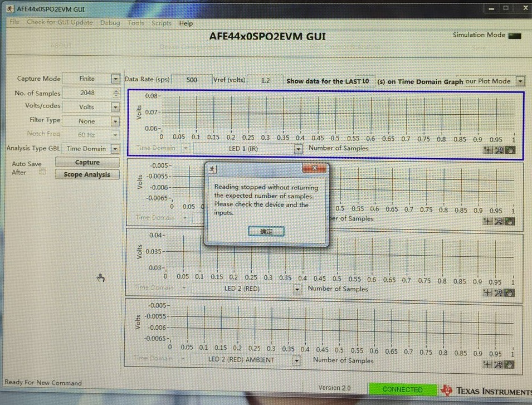
Task: Open the Scripts menu
Action: pos(162,23)
